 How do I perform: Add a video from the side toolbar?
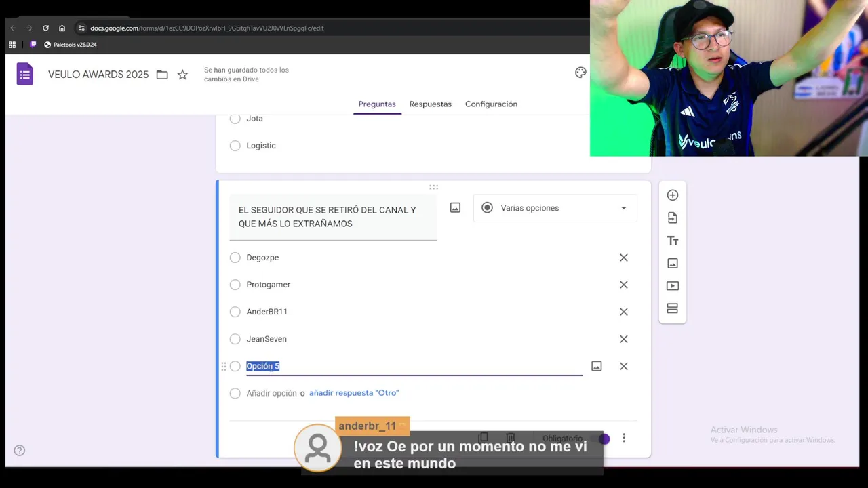tap(673, 286)
